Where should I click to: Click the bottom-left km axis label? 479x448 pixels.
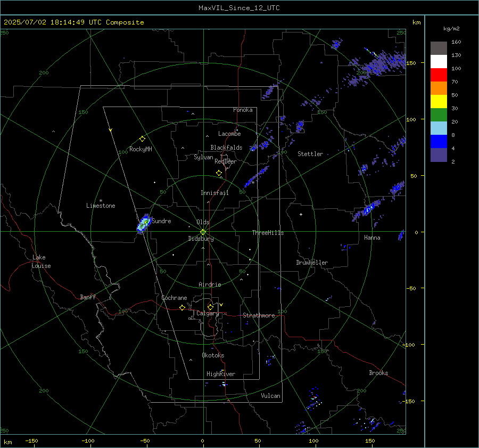7,442
